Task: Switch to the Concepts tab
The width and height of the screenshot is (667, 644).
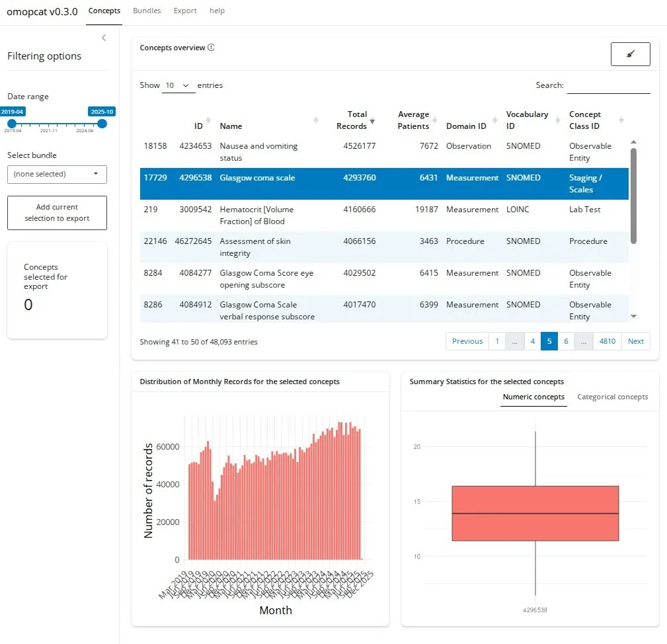Action: (x=104, y=11)
